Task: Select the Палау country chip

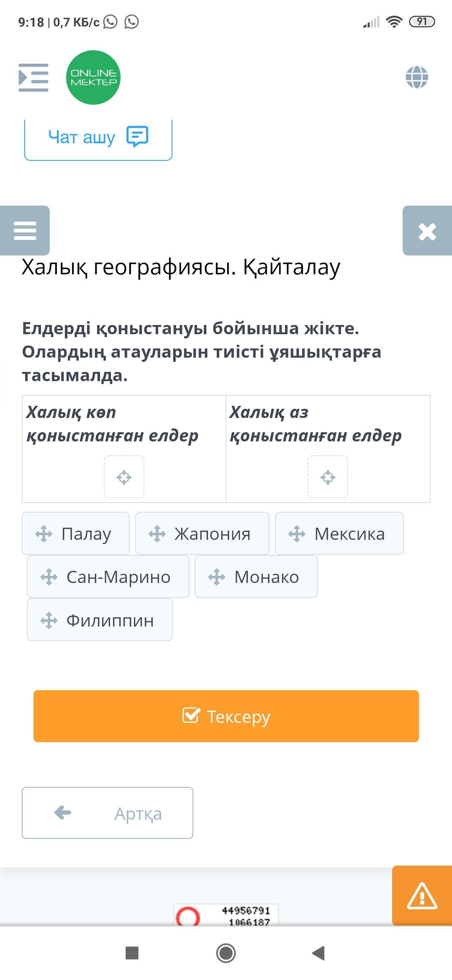Action: click(x=76, y=534)
